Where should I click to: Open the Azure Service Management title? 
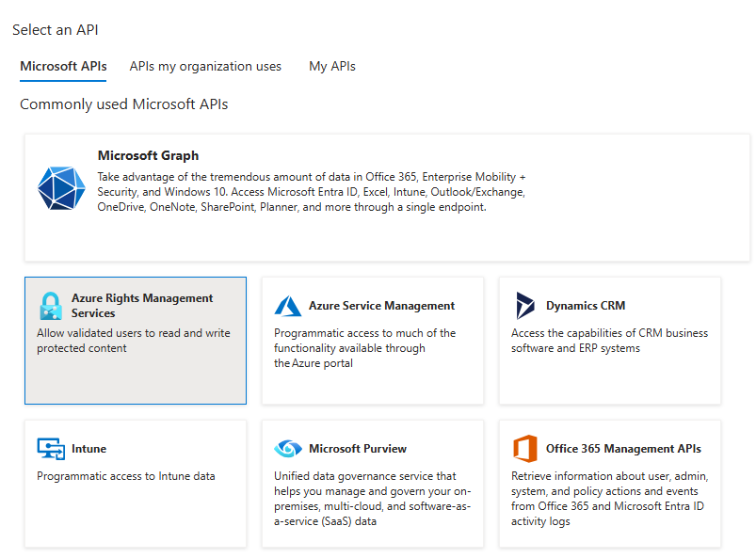381,306
